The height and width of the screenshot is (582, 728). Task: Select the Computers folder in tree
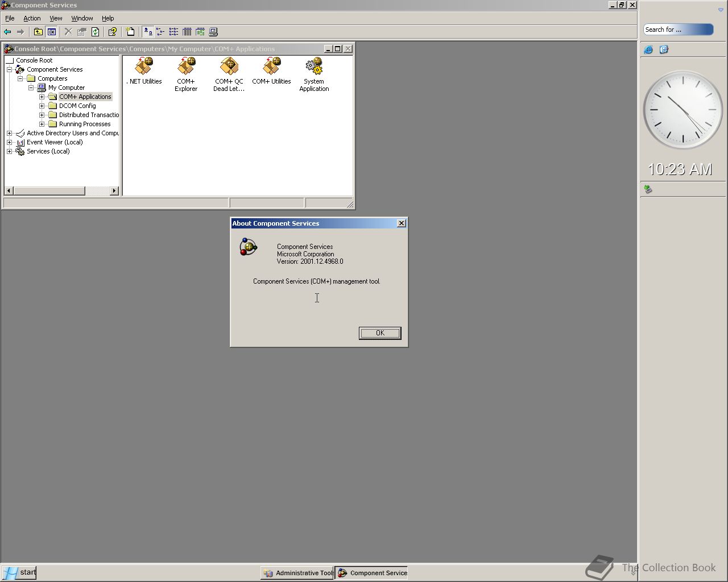[52, 78]
